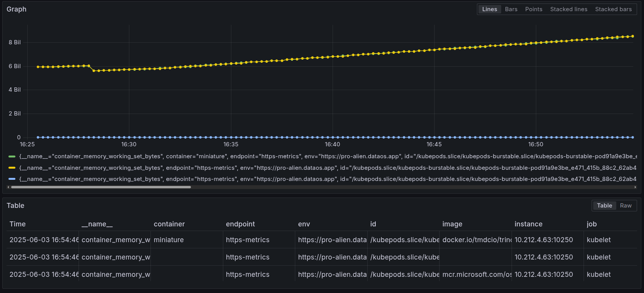Select the Lines graph style

coord(490,9)
